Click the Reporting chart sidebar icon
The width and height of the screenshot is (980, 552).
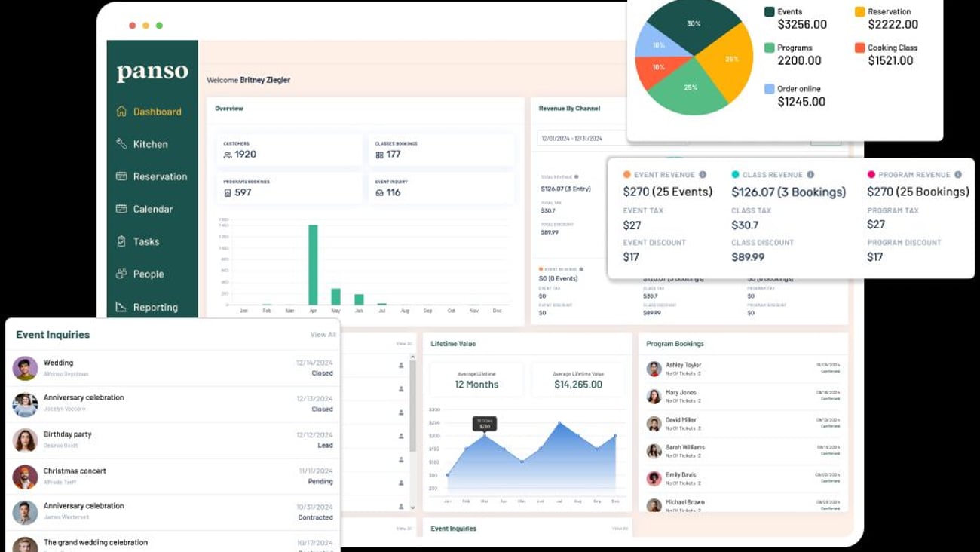(x=121, y=307)
